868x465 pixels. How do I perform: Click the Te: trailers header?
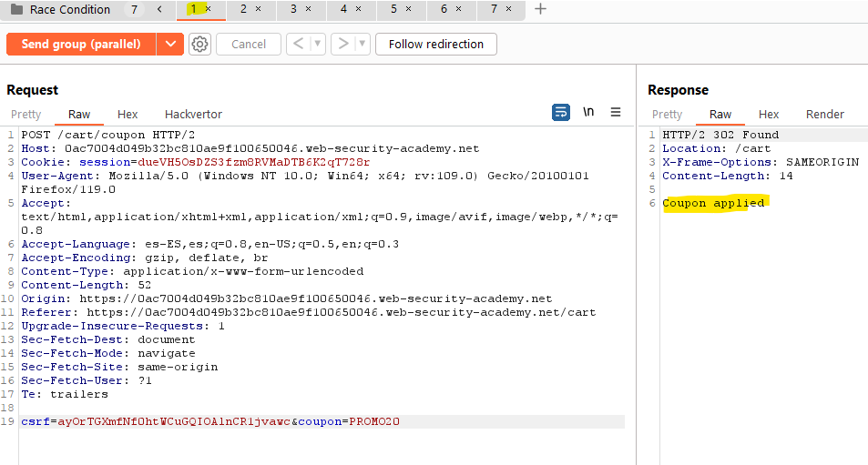pos(65,394)
